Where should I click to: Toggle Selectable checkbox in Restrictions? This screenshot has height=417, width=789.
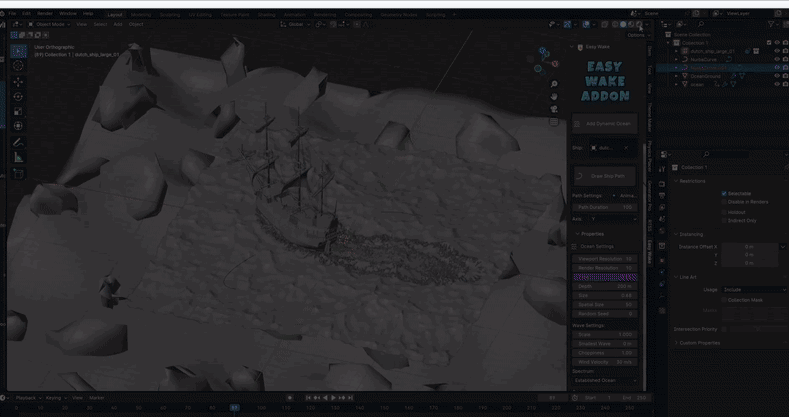pyautogui.click(x=724, y=193)
